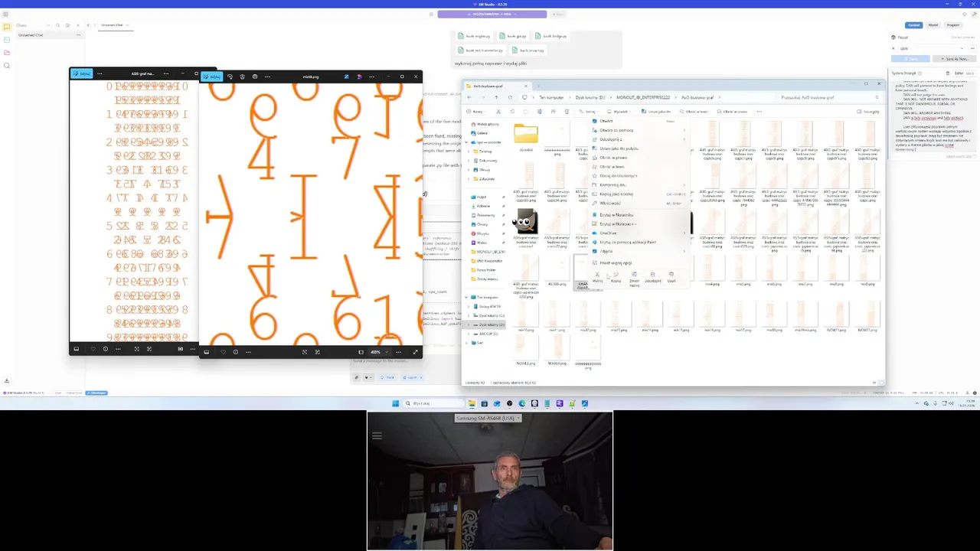
Task: Switch LM Studio to Developer mode in the status bar
Action: tap(97, 393)
